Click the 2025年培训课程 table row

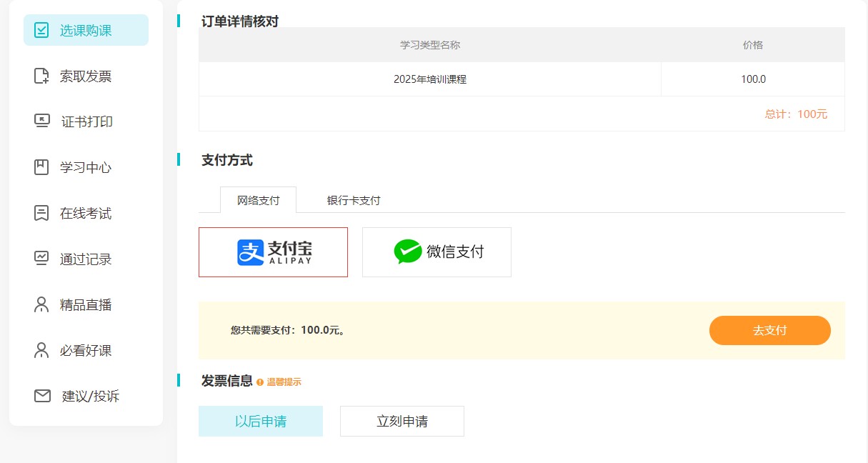pyautogui.click(x=430, y=79)
